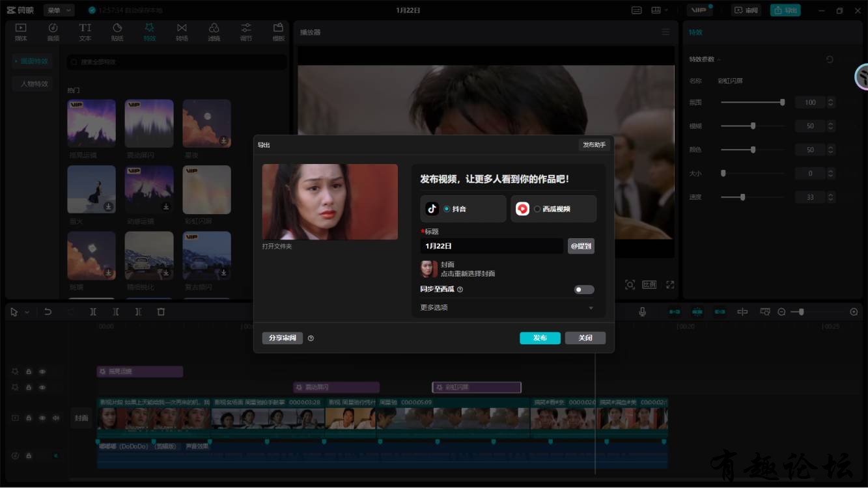
Task: Click the 审阅 review button in title bar
Action: coord(746,10)
